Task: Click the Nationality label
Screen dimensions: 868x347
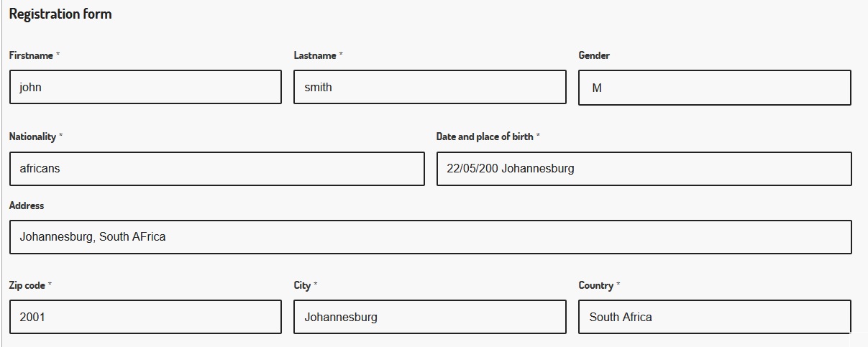Action: click(x=32, y=137)
